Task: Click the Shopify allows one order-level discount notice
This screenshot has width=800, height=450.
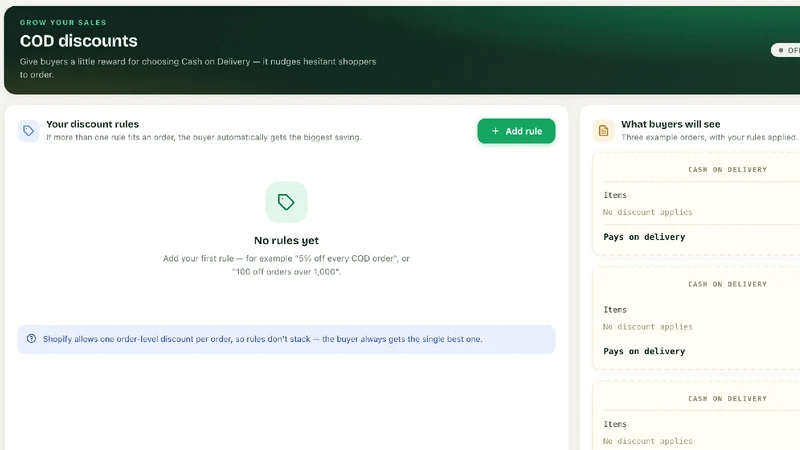Action: coord(286,339)
